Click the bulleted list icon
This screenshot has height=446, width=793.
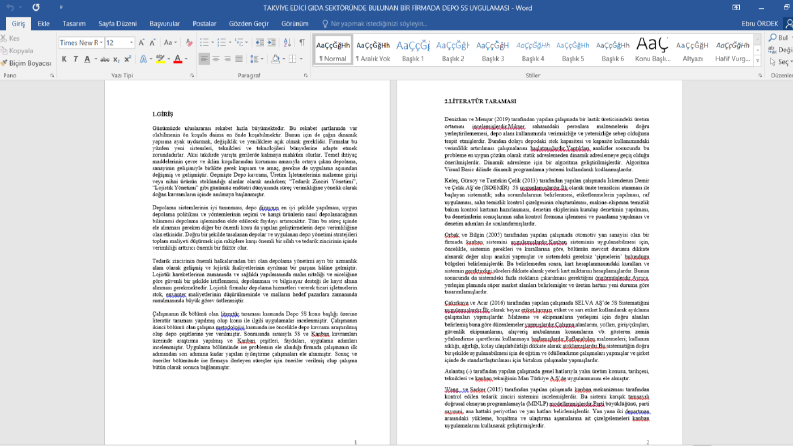204,42
